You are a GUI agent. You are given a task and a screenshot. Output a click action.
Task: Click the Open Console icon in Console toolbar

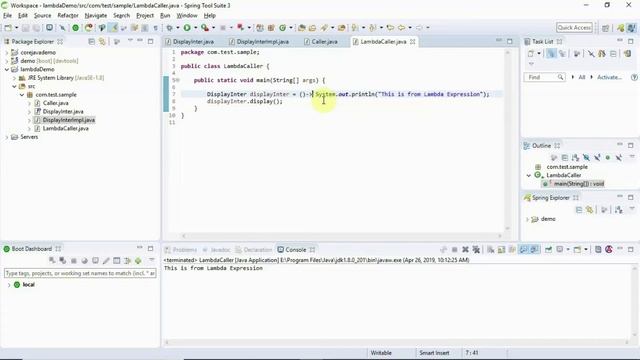577,249
